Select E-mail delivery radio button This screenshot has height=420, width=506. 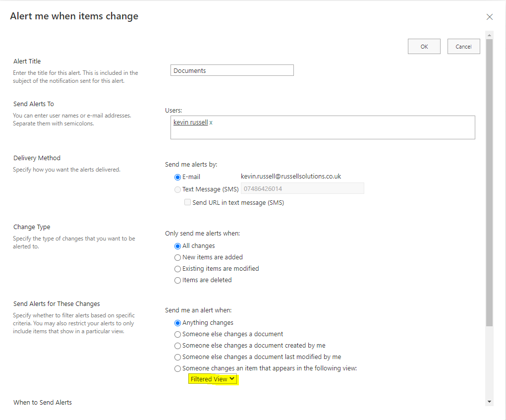click(177, 177)
